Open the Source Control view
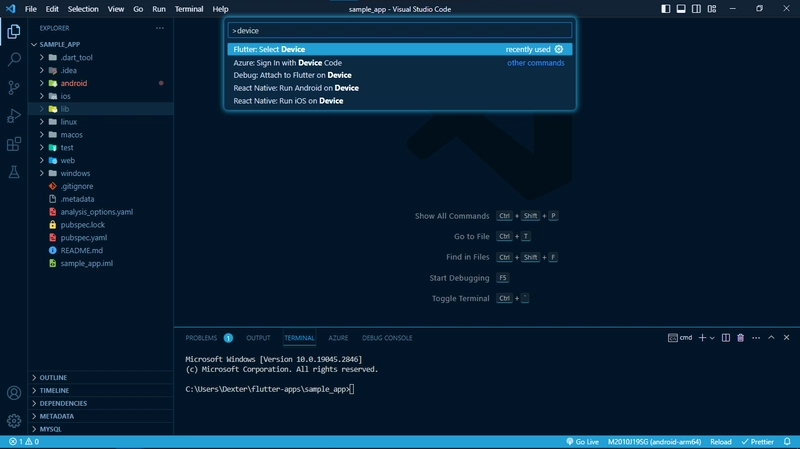 pyautogui.click(x=14, y=88)
